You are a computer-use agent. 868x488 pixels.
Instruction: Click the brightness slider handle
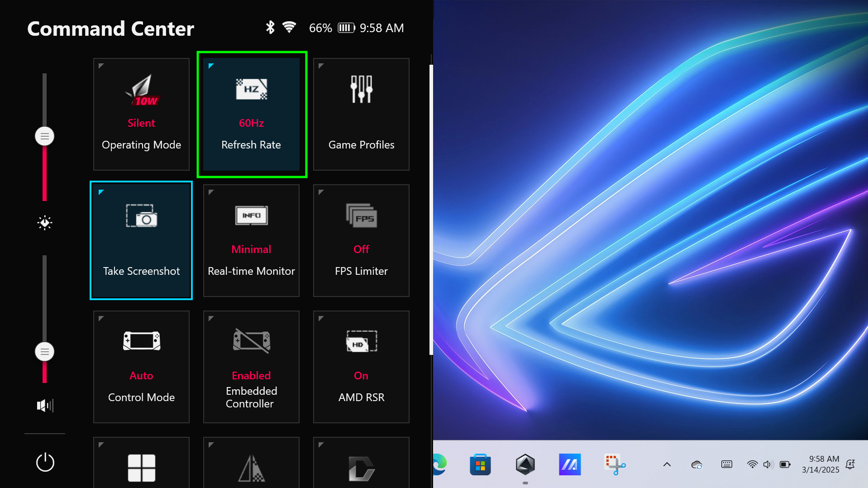tap(44, 136)
